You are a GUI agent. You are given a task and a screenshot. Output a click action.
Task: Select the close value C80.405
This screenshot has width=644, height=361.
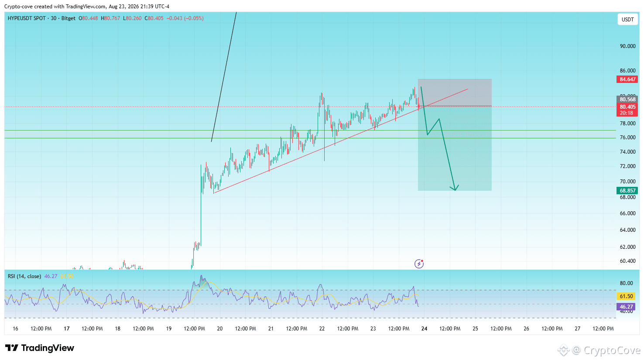(x=154, y=18)
